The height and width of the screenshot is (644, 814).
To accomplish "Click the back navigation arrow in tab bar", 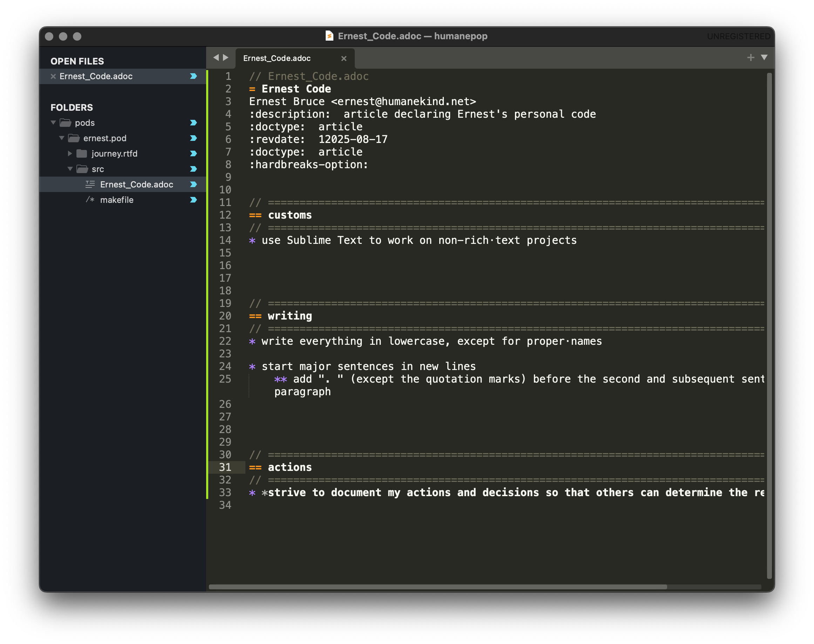I will [x=216, y=58].
